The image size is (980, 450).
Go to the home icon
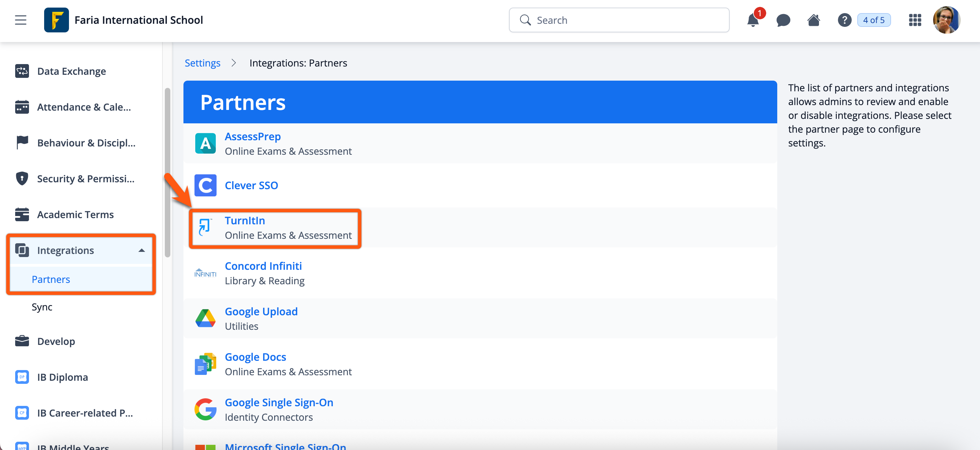pos(813,20)
